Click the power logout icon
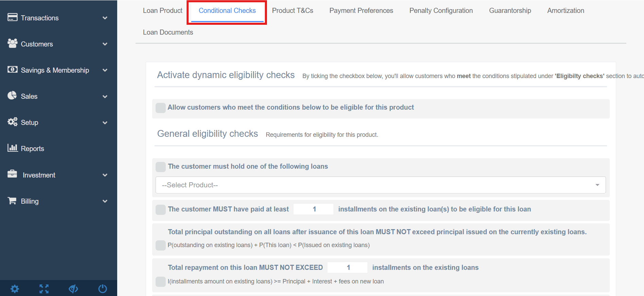 (103, 289)
